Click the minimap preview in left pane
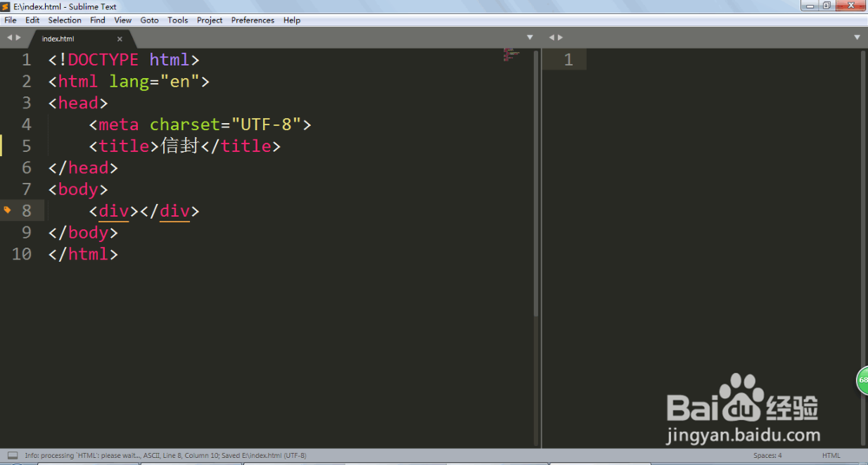 [511, 55]
